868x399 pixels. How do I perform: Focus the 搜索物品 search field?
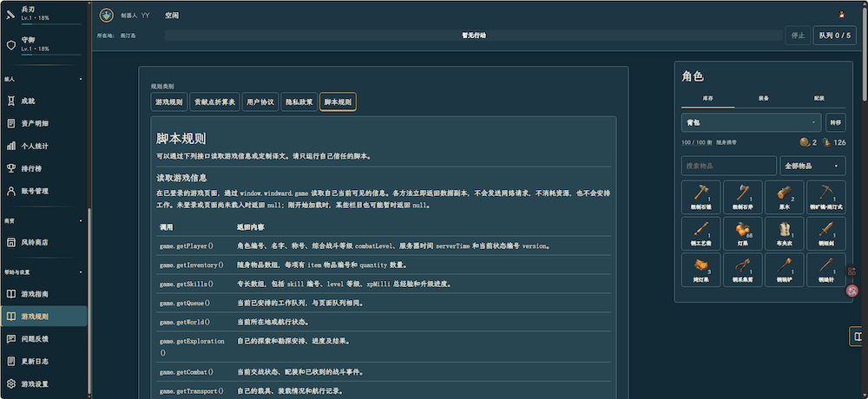coord(729,166)
